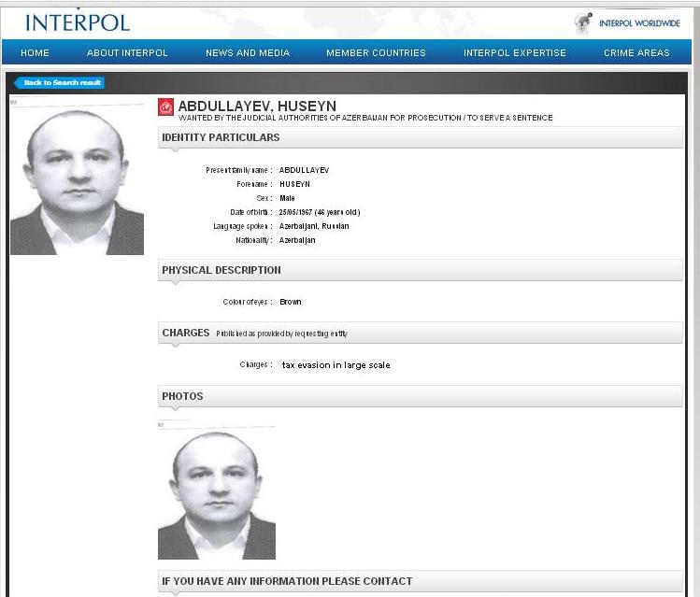Image resolution: width=700 pixels, height=597 pixels.
Task: Open NEWS AND MEDIA menu
Action: pos(248,52)
